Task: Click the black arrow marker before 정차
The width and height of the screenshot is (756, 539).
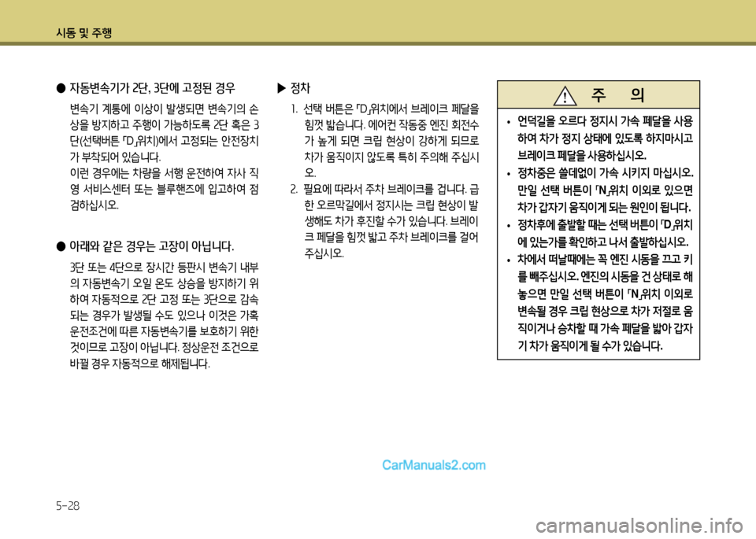Action: pyautogui.click(x=282, y=87)
